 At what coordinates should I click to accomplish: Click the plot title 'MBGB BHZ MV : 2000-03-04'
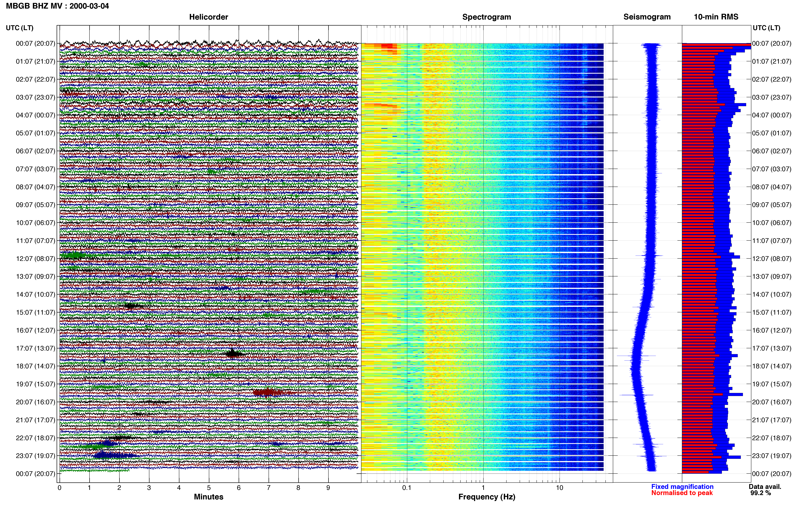[x=57, y=6]
